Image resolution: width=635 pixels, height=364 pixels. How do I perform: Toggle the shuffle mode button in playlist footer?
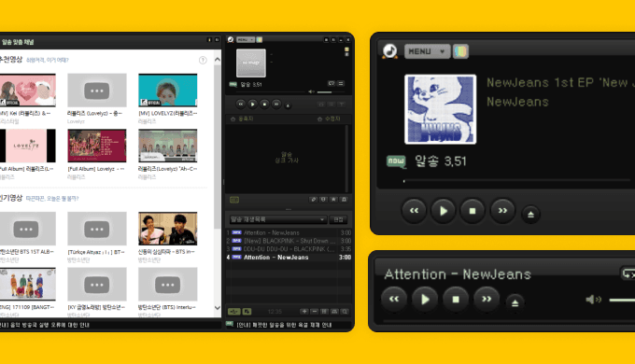coord(247,312)
